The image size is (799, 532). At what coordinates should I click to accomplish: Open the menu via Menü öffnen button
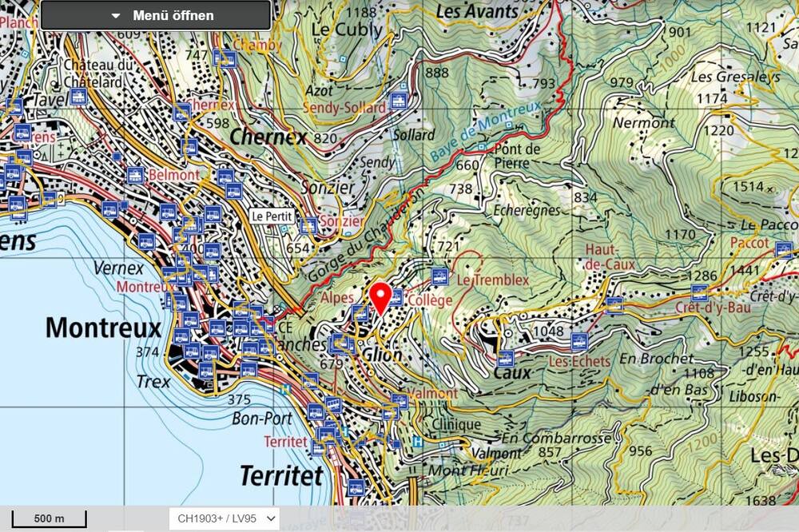[x=156, y=15]
